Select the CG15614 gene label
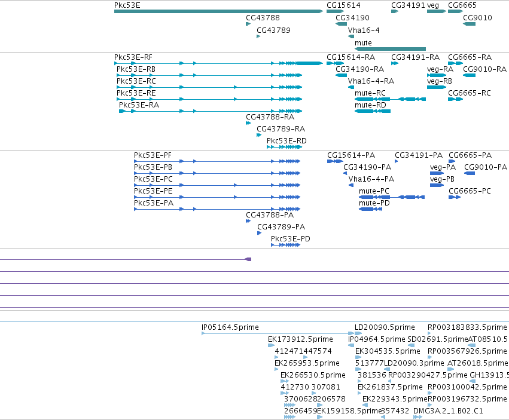Image resolution: width=509 pixels, height=420 pixels. [343, 5]
